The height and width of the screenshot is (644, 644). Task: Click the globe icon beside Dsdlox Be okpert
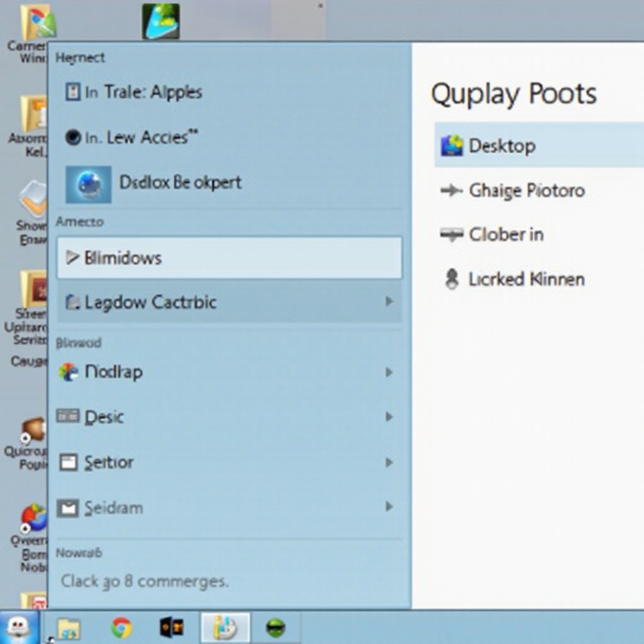click(x=88, y=184)
